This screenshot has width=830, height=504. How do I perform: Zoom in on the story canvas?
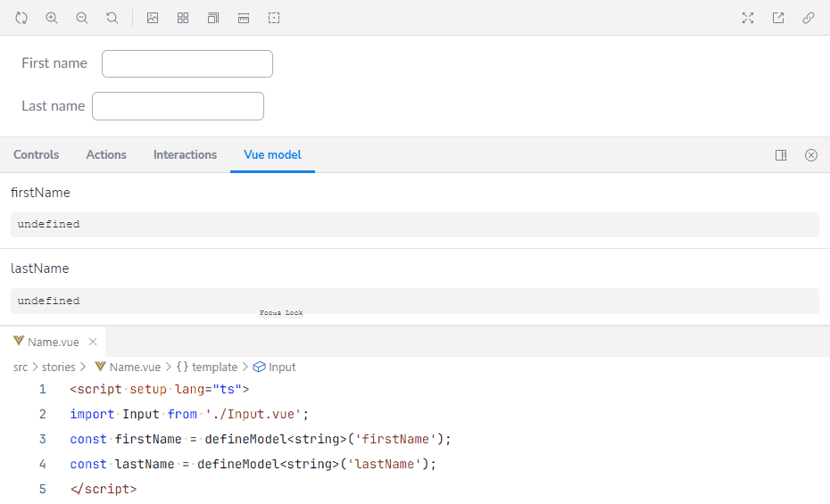pos(52,18)
